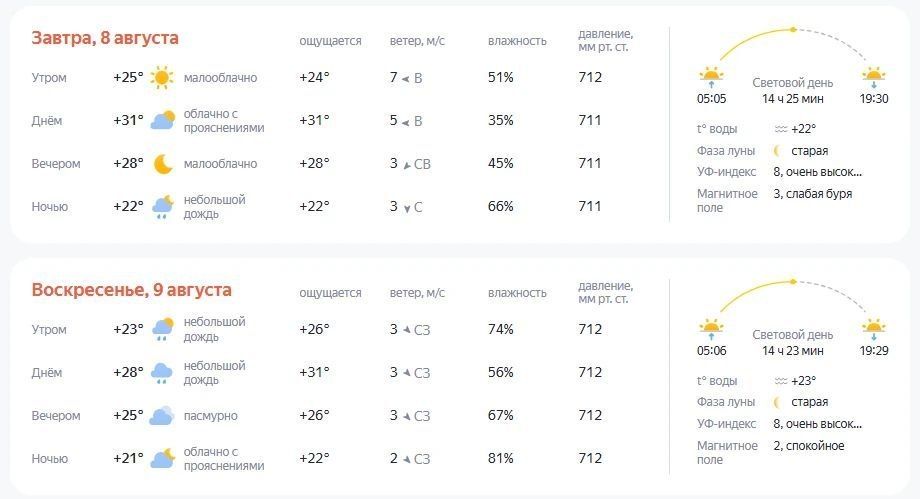Open the 'Завтра, 8 августа' heading

click(105, 38)
